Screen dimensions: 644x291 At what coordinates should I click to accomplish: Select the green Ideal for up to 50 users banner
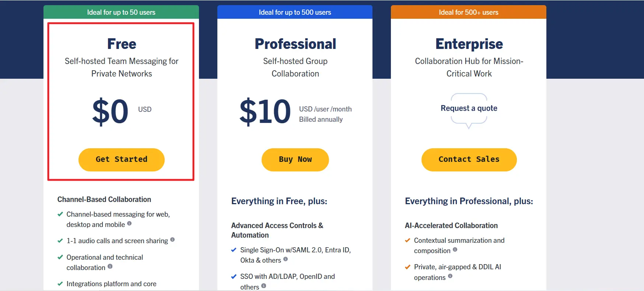pos(121,12)
